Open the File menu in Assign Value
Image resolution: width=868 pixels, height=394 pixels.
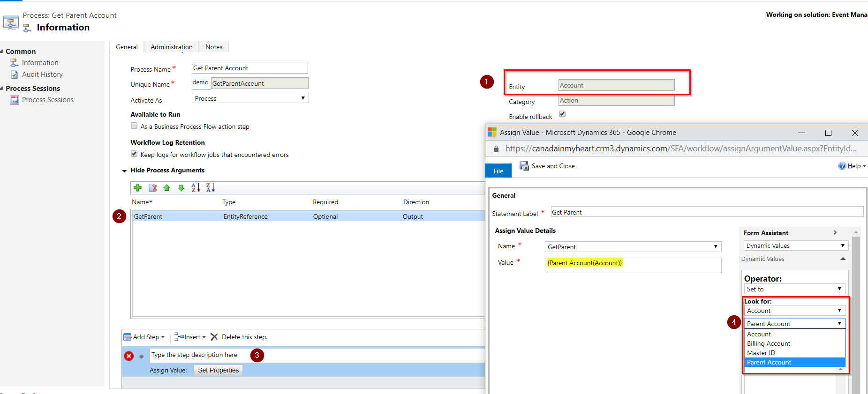(498, 171)
